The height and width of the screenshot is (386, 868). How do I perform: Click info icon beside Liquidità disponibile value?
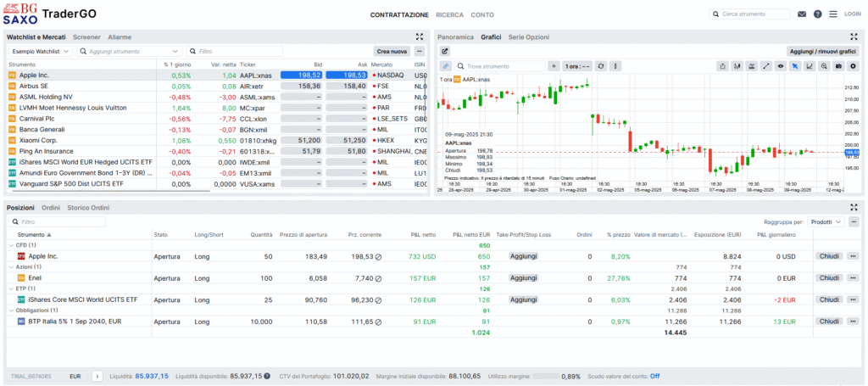pos(267,377)
